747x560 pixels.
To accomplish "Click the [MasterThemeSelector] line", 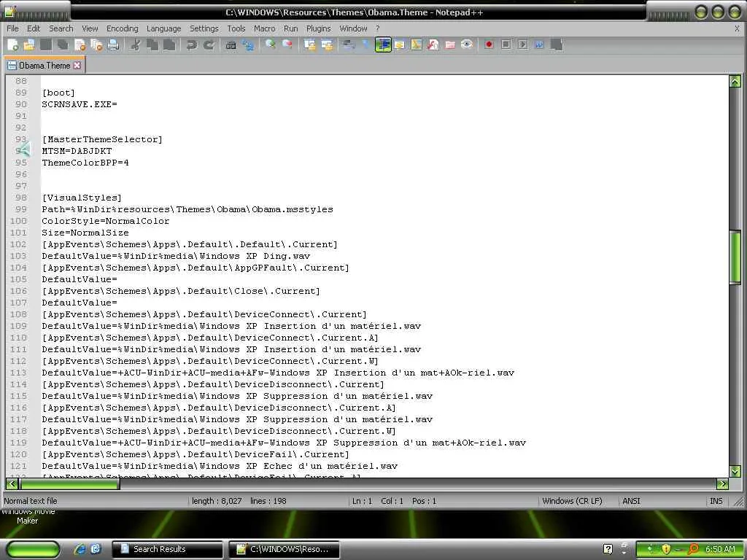I will (102, 139).
